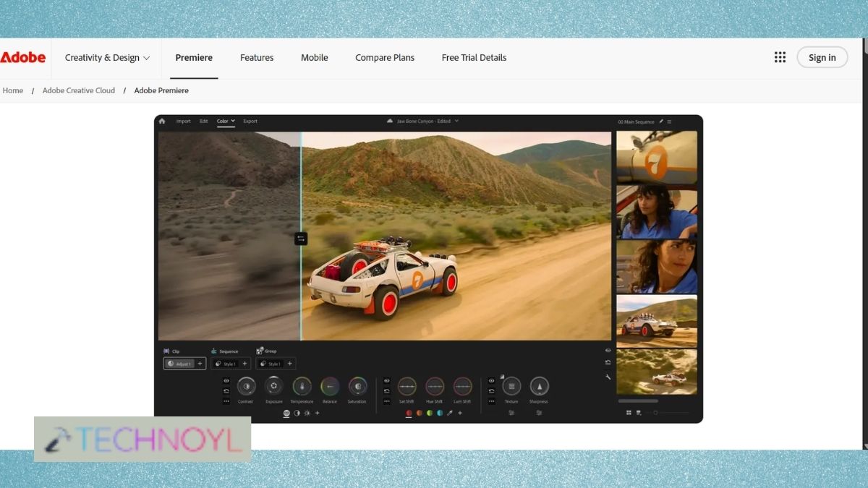868x488 pixels.
Task: Select the Adjust 1 clip button
Action: click(179, 363)
